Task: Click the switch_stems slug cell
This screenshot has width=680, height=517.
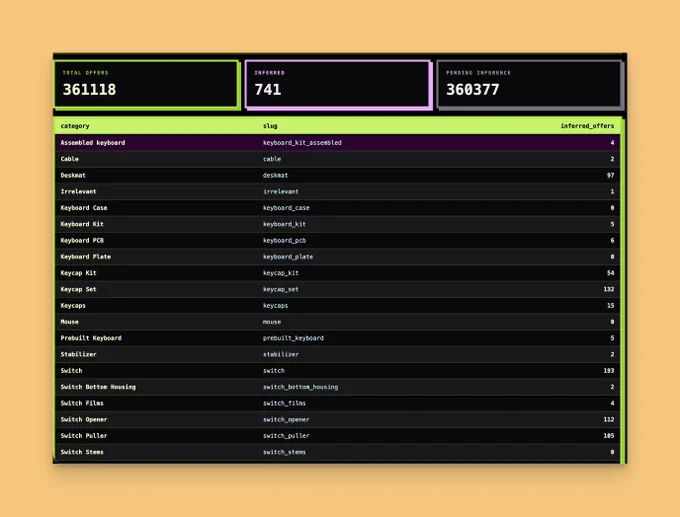Action: [284, 452]
